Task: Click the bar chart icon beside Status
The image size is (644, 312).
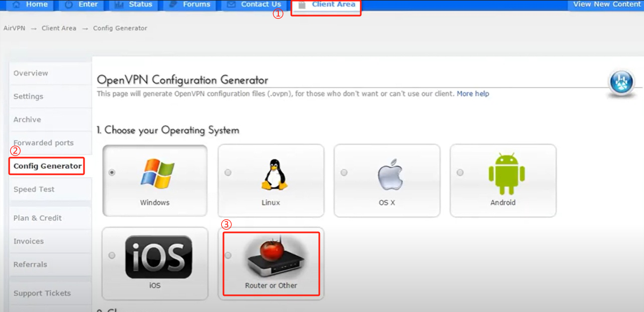Action: click(x=119, y=5)
